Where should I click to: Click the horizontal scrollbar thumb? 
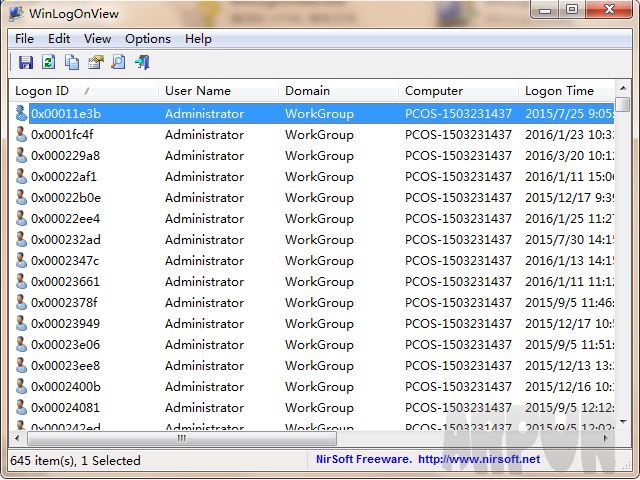(181, 438)
